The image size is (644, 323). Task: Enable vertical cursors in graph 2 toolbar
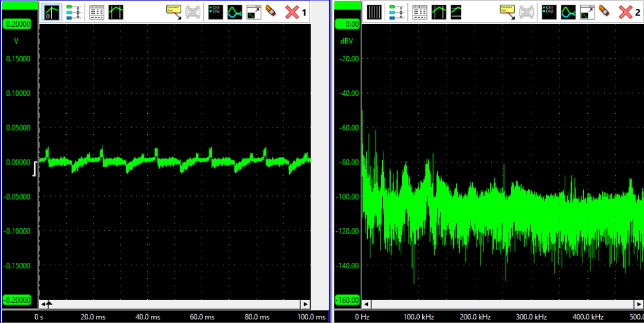click(439, 13)
